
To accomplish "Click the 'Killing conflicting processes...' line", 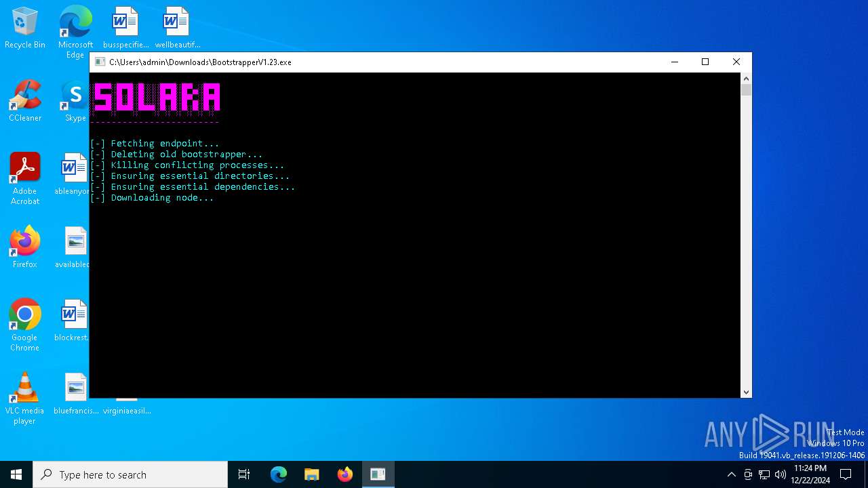I will coord(187,165).
